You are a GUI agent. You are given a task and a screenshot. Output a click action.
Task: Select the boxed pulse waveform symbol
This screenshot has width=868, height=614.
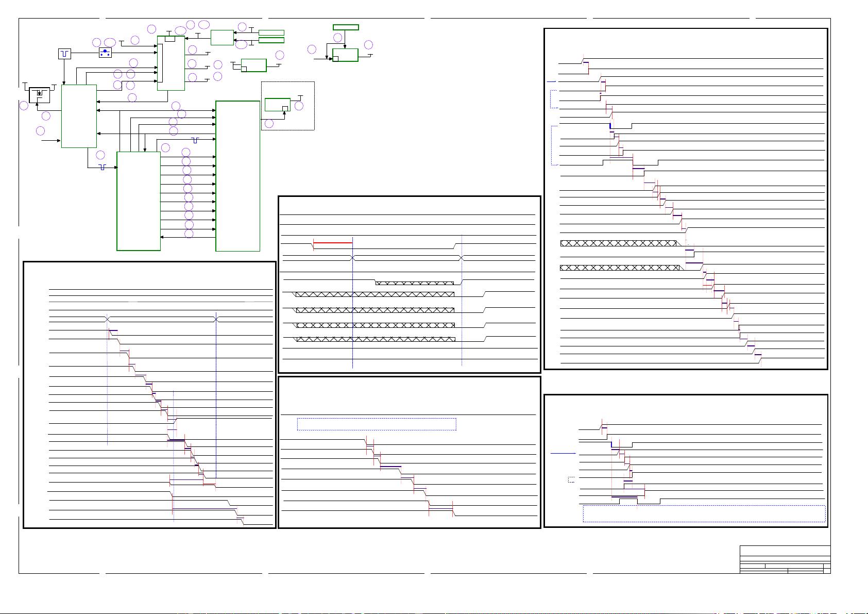point(64,53)
